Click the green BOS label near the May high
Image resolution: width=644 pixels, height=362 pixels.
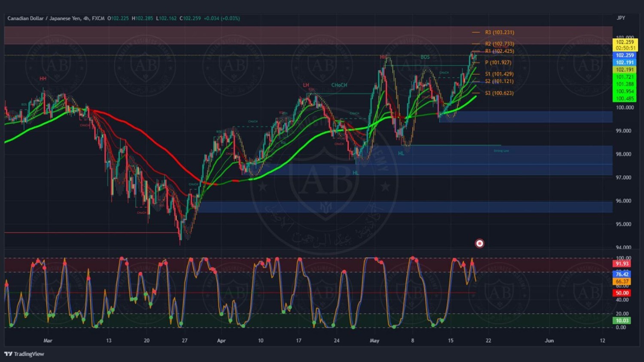(425, 57)
